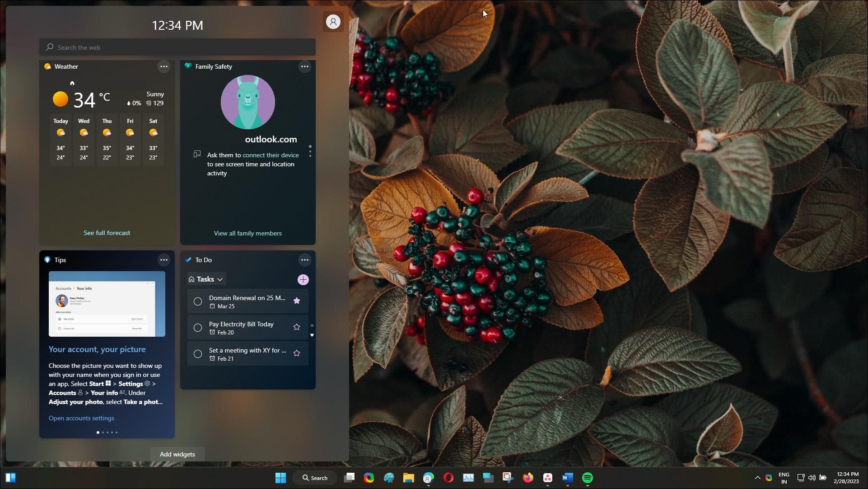Open the Family Safety widget menu
Viewport: 868px width, 489px height.
click(x=305, y=66)
